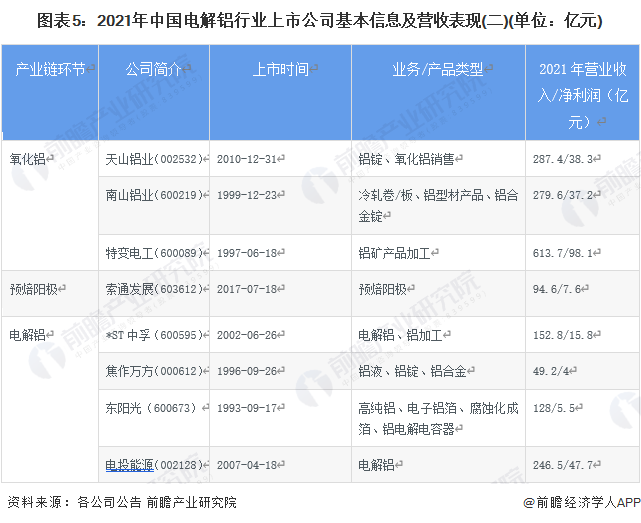
Task: Select the 铝锭、氧化铝销售 cell
Action: point(438,159)
